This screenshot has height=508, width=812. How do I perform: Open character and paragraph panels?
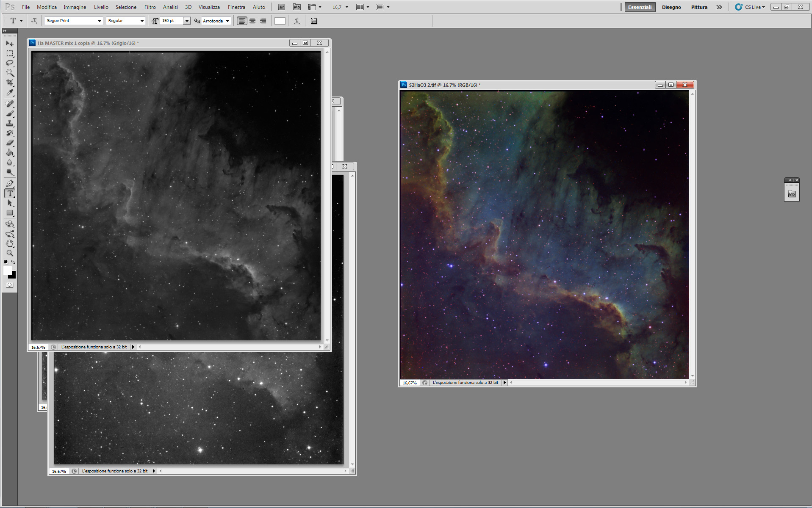pyautogui.click(x=314, y=21)
